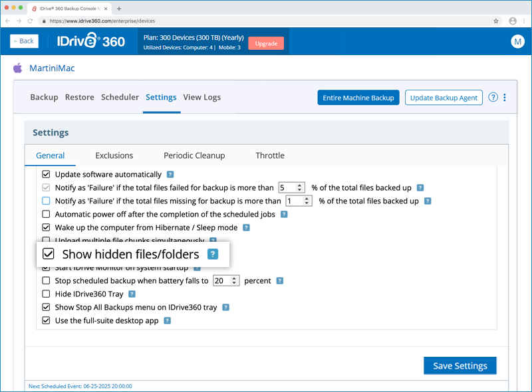
Task: Reload the page in browser
Action: (x=30, y=21)
